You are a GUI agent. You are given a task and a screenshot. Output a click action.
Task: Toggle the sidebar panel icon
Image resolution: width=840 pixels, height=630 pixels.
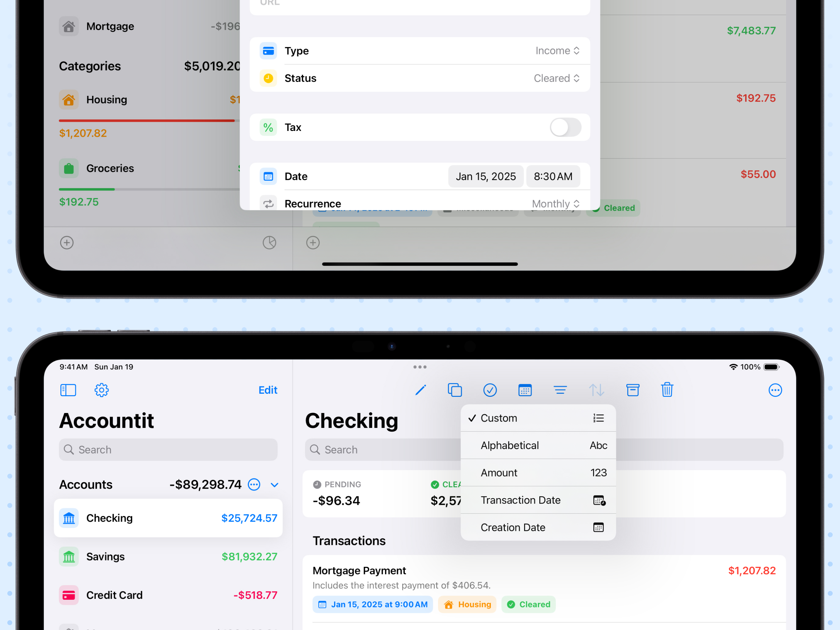click(68, 390)
